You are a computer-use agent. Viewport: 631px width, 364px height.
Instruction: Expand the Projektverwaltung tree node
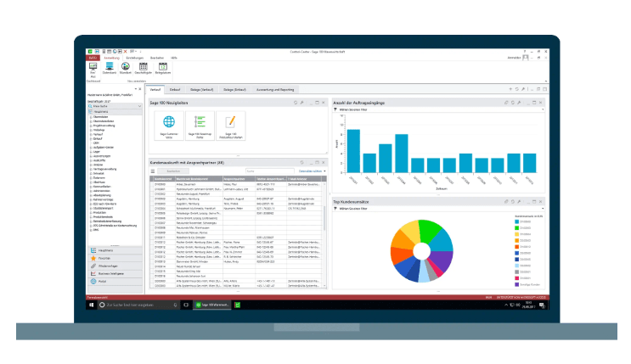coord(91,126)
